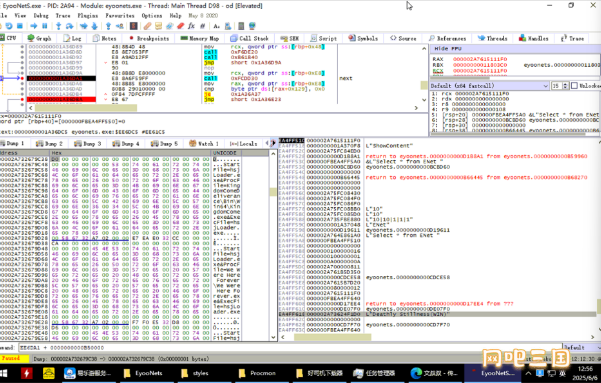
Task: Click the dump tabs scroll right arrow
Action: (273, 143)
